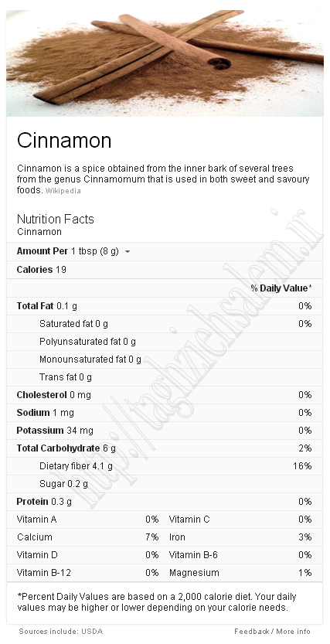Image resolution: width=330 pixels, height=644 pixels.
Task: Click the Sources include: USDA text
Action: click(61, 632)
